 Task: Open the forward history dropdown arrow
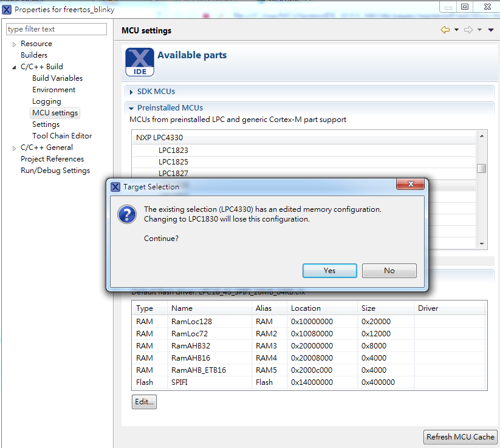479,30
